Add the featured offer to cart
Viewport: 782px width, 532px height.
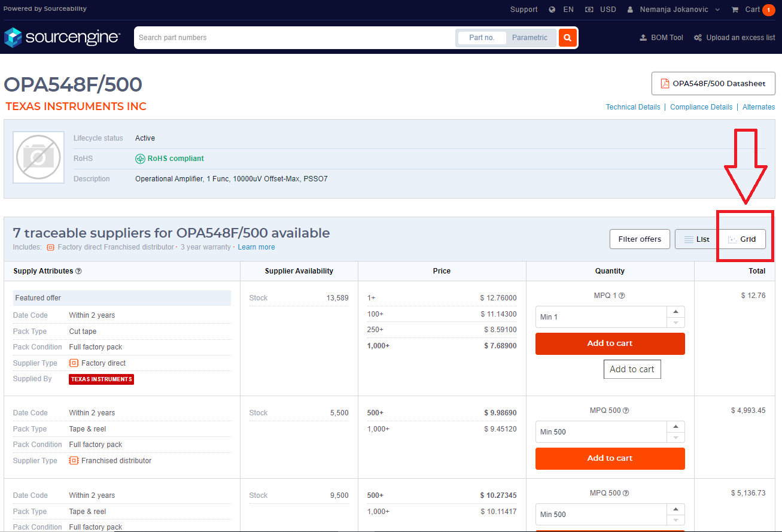[x=610, y=343]
